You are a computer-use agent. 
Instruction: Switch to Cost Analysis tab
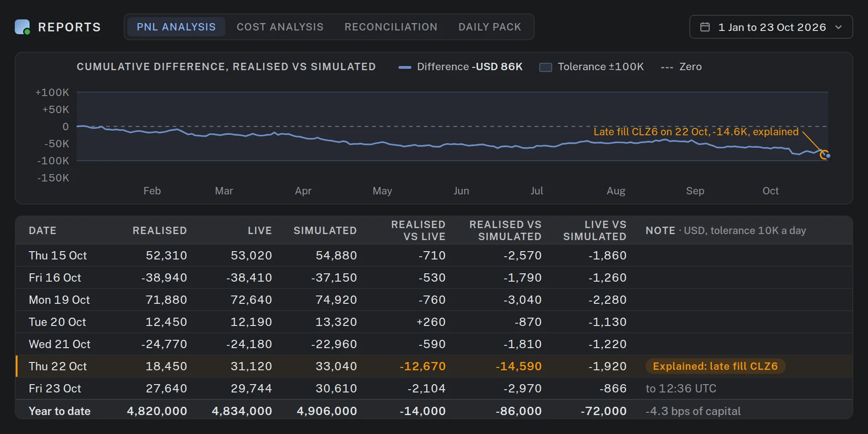coord(280,27)
